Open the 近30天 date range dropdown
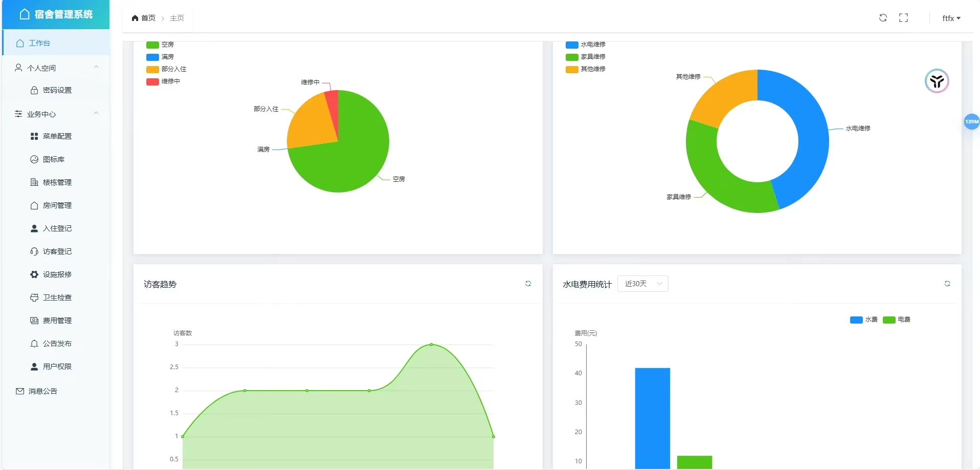This screenshot has width=980, height=470. [643, 284]
